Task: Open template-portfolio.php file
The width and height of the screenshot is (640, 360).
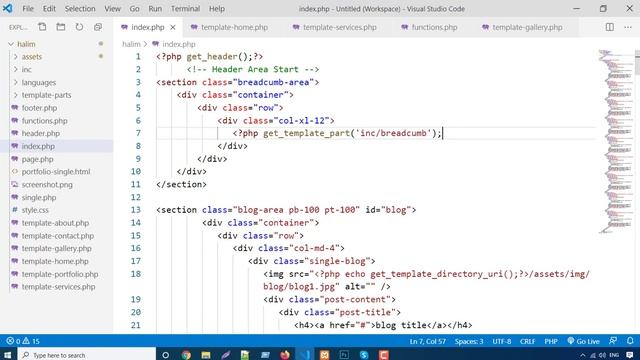Action: 60,274
